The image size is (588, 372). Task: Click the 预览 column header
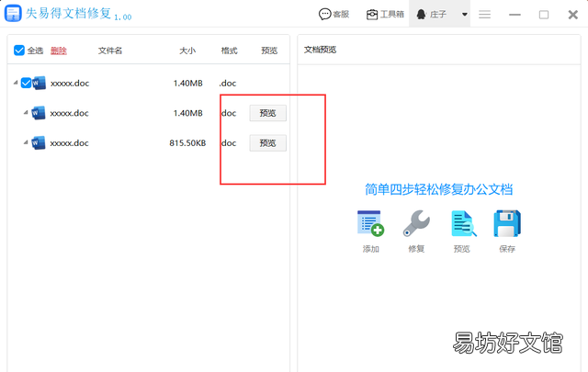[x=269, y=51]
